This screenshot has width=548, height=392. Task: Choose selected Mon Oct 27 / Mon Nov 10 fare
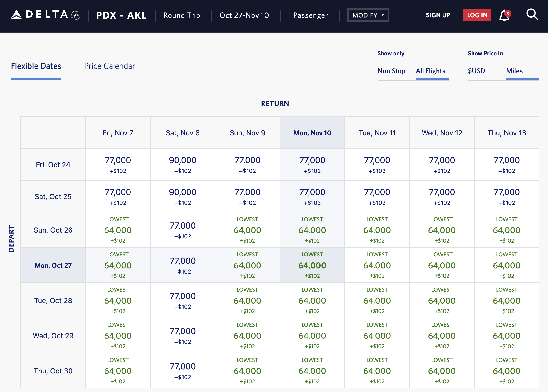(x=312, y=265)
